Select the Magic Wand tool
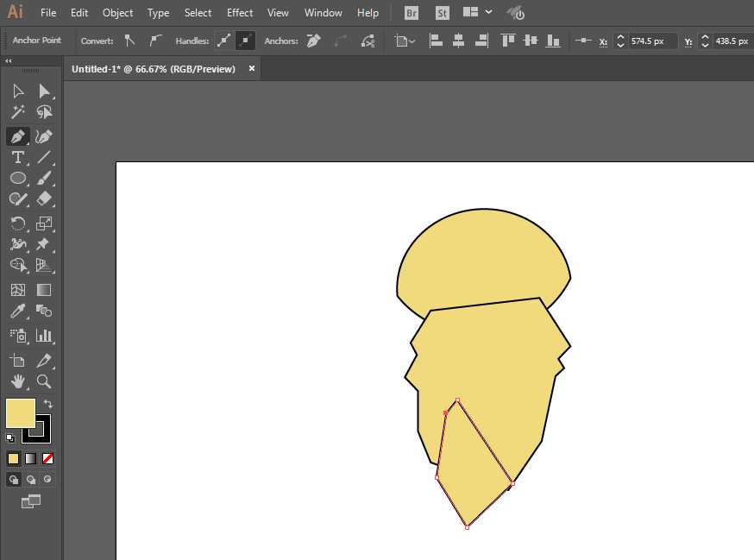 (17, 113)
